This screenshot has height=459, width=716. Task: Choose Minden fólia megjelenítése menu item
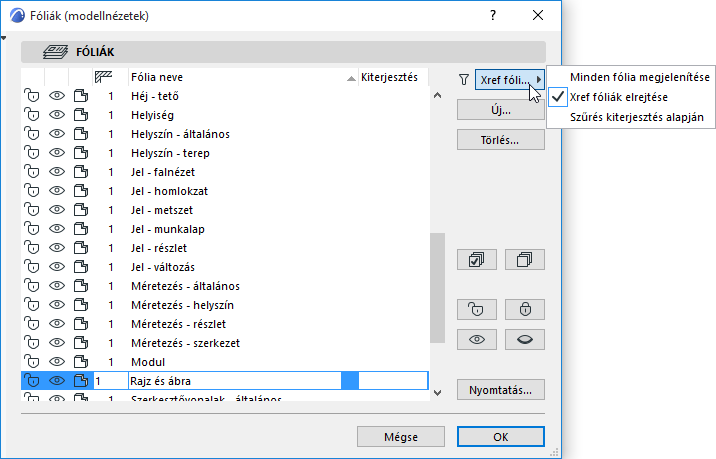point(639,77)
